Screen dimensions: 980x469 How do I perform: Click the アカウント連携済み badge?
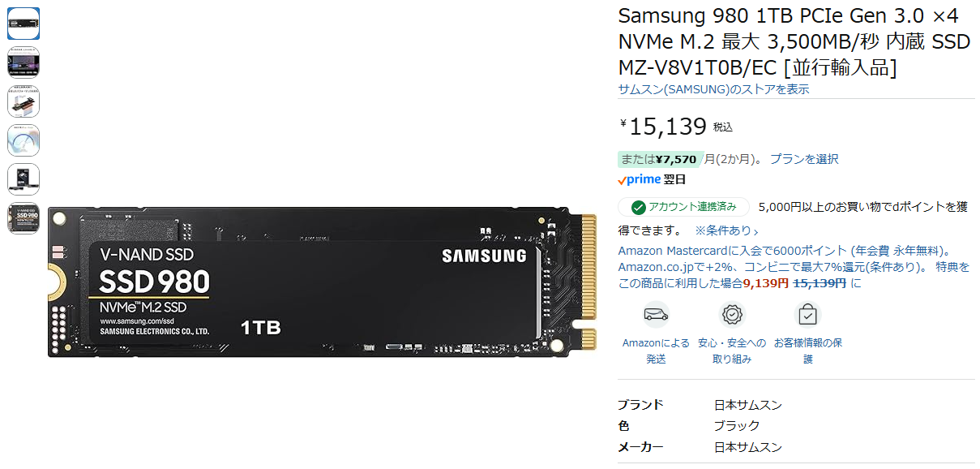point(683,207)
